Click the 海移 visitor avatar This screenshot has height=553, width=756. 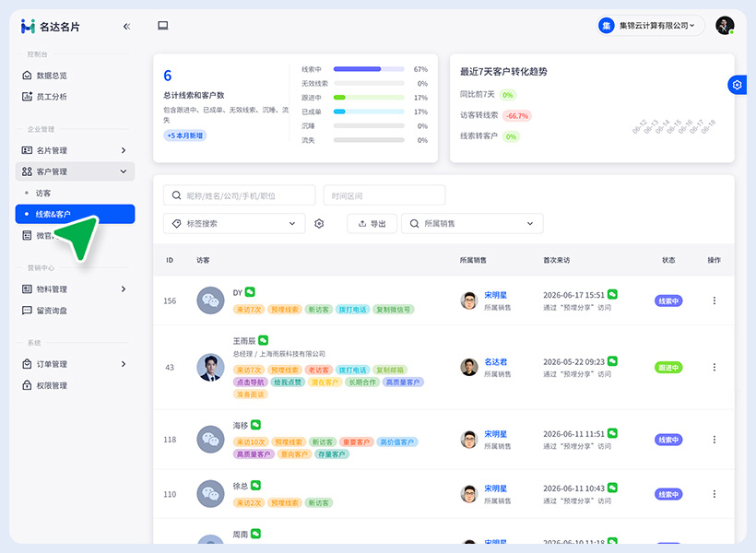pyautogui.click(x=211, y=440)
